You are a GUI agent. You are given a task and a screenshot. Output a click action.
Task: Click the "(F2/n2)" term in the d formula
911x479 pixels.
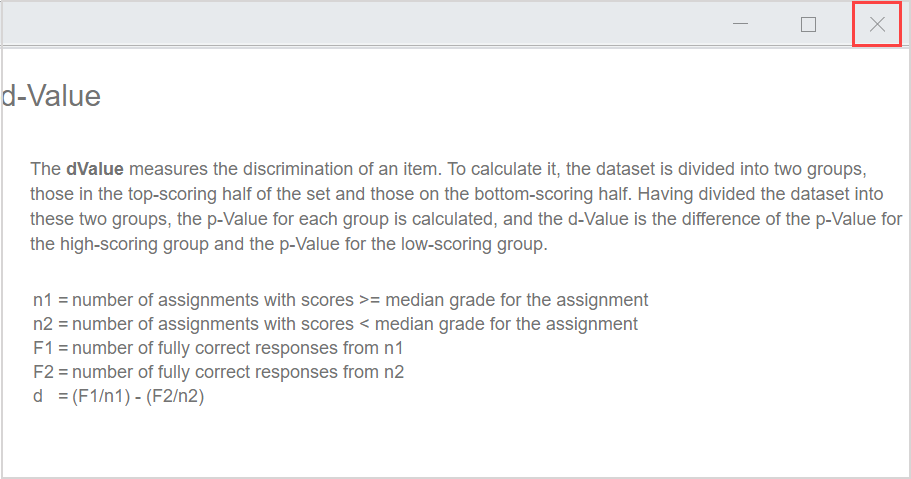point(175,396)
